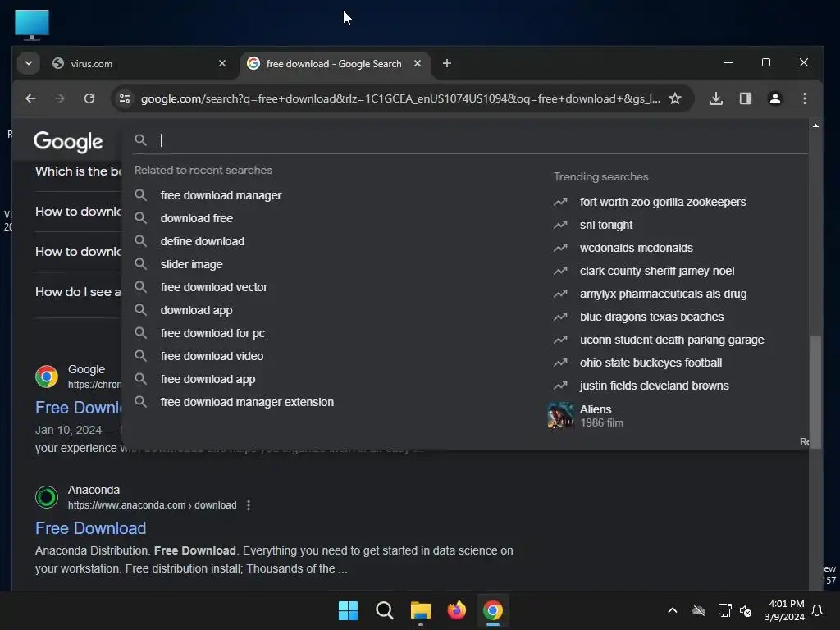Open Windows taskbar search
This screenshot has height=630, width=840.
(384, 610)
